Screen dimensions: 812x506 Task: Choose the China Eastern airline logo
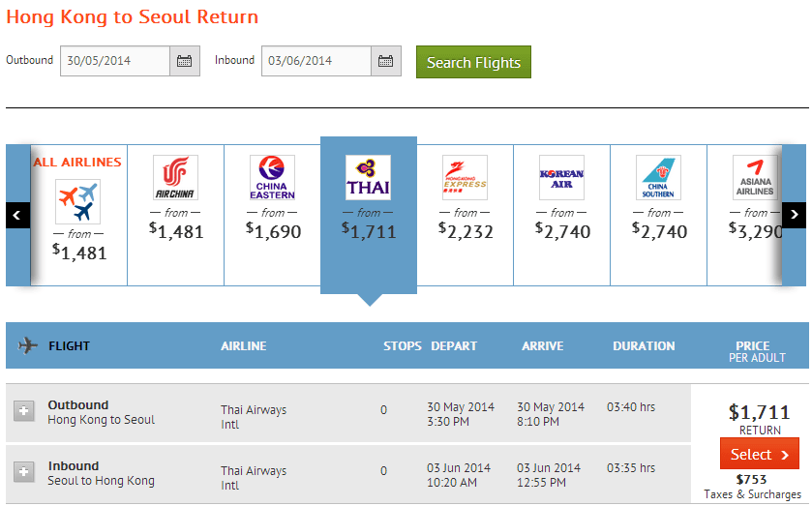[x=272, y=178]
